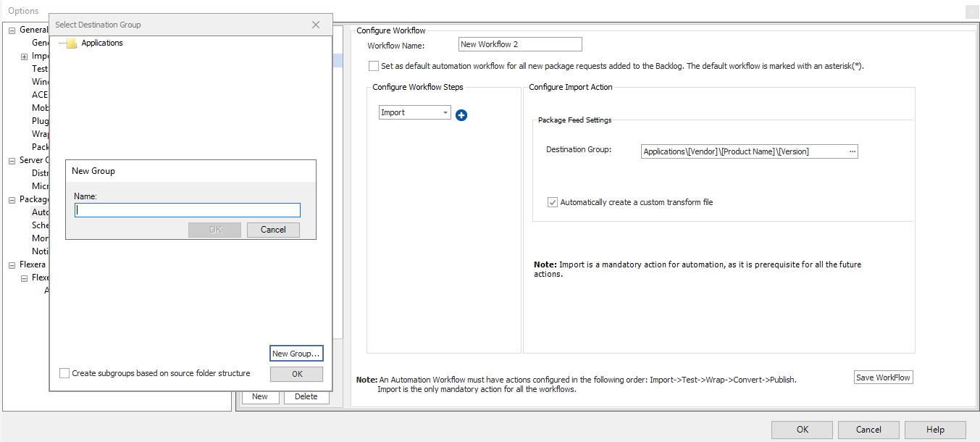Select the Plug item in options tree
This screenshot has height=442, width=980.
40,122
